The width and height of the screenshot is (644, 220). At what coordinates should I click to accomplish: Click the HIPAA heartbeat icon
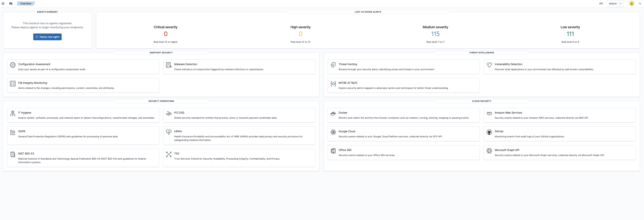(169, 132)
